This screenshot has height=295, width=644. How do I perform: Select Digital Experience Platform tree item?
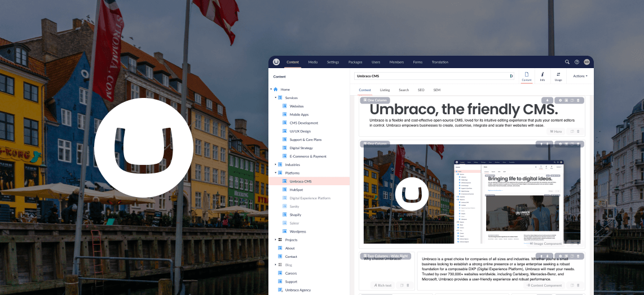pos(310,198)
